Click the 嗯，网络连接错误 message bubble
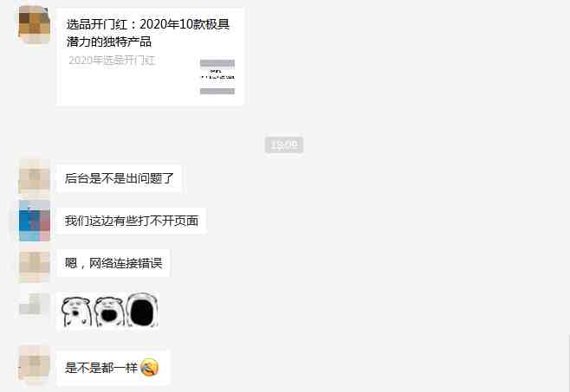The image size is (570, 392). click(x=113, y=263)
